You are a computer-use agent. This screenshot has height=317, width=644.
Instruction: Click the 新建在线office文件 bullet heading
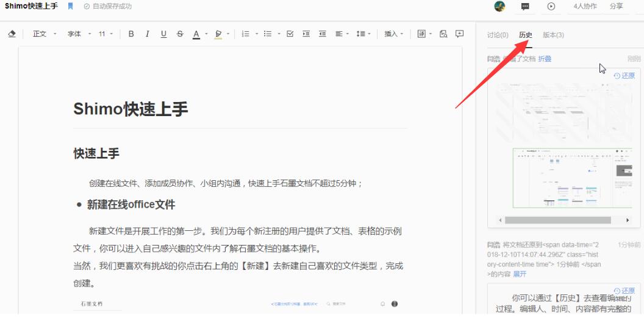(x=131, y=205)
